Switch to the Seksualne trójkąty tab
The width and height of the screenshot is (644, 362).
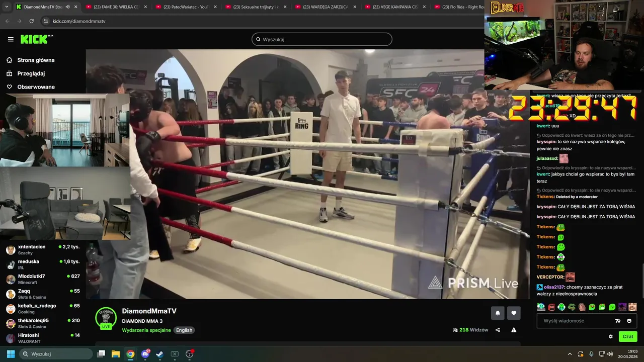[x=255, y=7]
